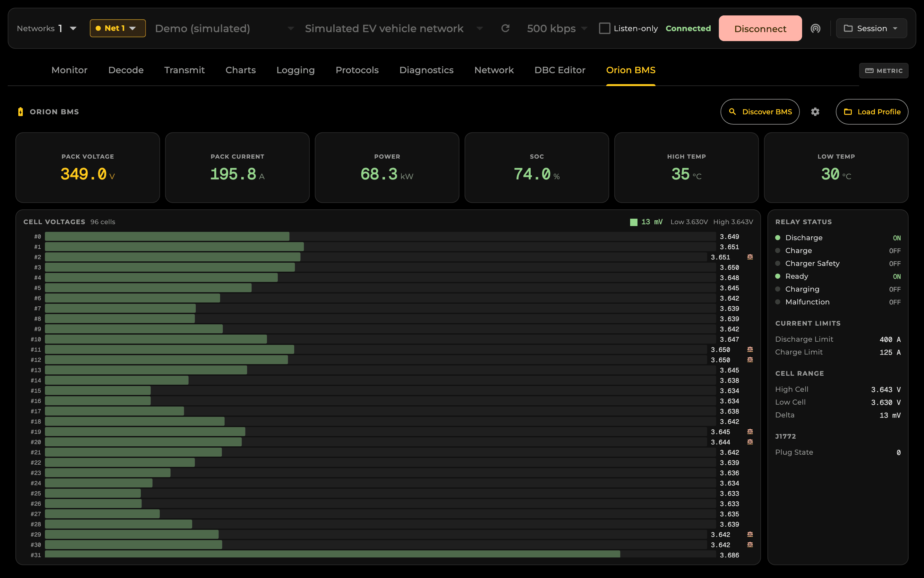This screenshot has height=578, width=924.
Task: Click balancing icon on cell #20
Action: click(750, 442)
